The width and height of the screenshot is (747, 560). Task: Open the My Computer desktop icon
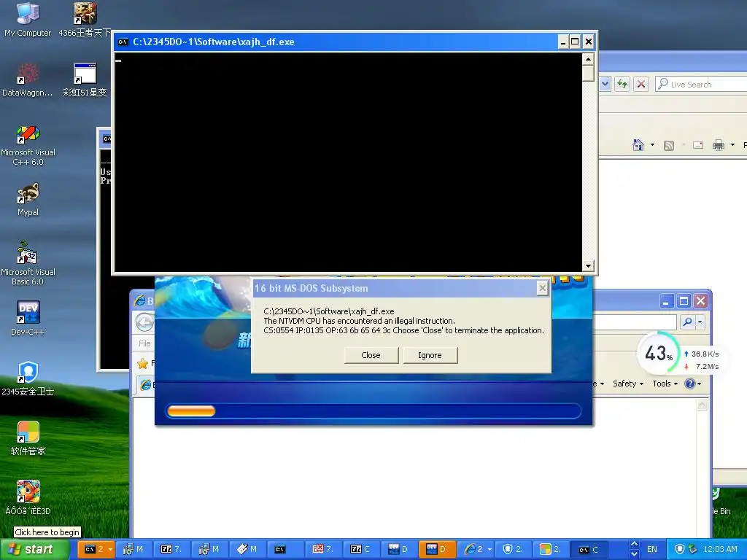(x=28, y=20)
